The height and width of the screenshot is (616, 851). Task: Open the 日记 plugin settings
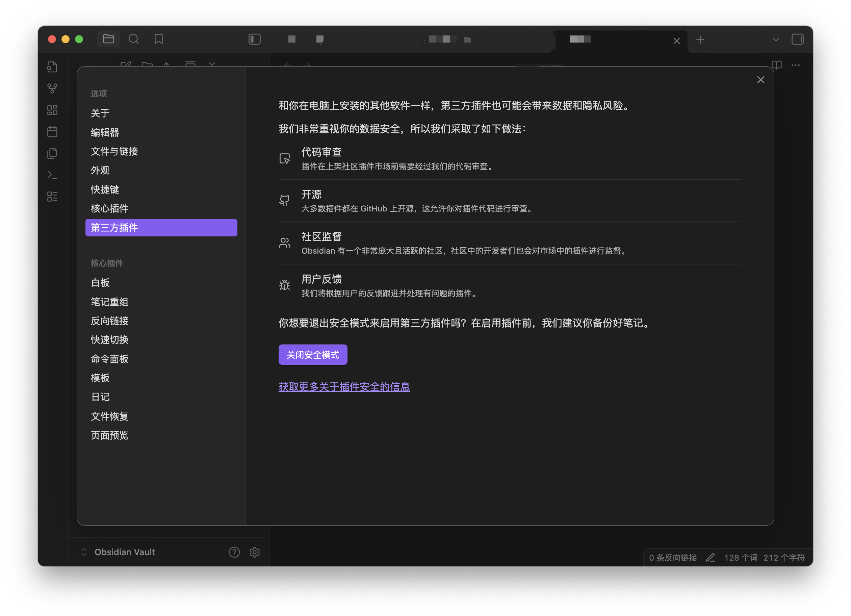tap(161, 397)
